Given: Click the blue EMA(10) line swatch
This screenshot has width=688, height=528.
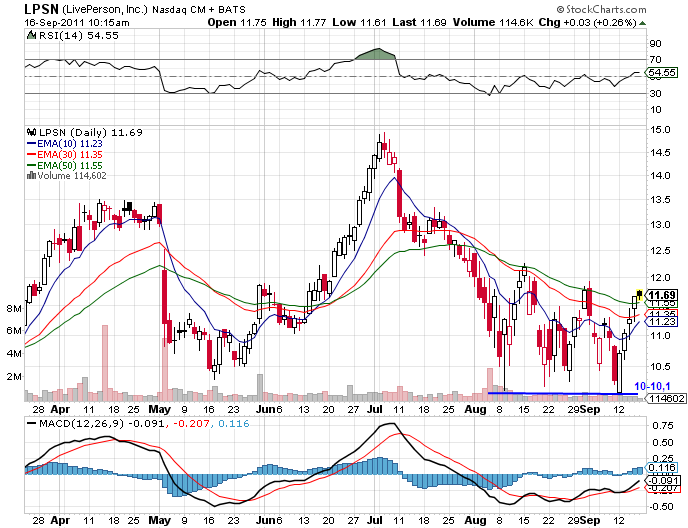Looking at the screenshot, I should tap(32, 144).
